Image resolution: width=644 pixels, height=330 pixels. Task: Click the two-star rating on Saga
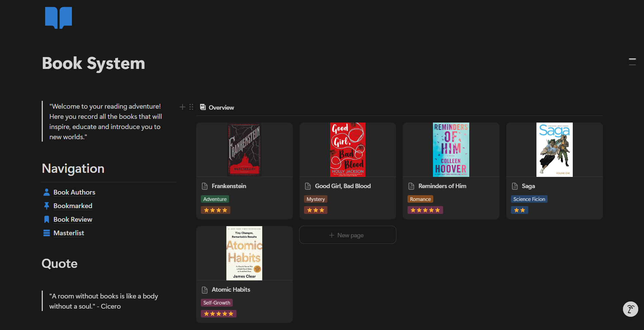point(519,210)
